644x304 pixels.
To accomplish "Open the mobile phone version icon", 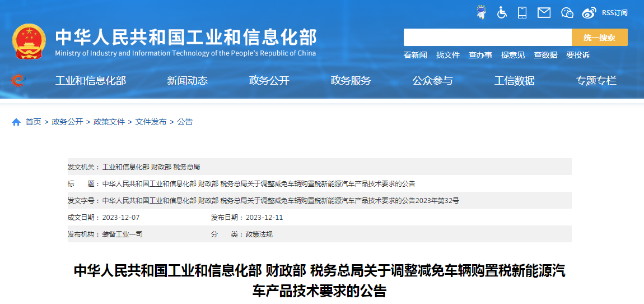I will click(x=522, y=12).
